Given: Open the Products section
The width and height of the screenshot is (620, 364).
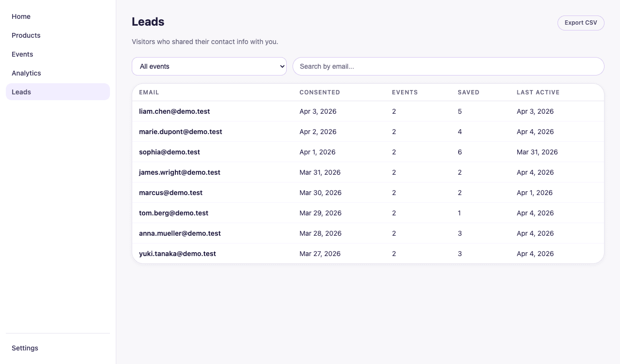Looking at the screenshot, I should tap(26, 35).
